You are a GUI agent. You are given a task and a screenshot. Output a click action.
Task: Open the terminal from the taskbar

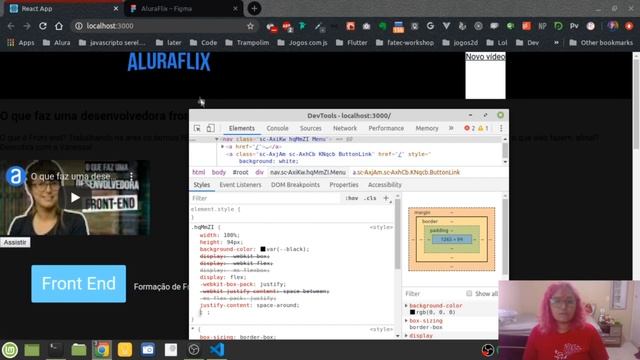(x=55, y=349)
